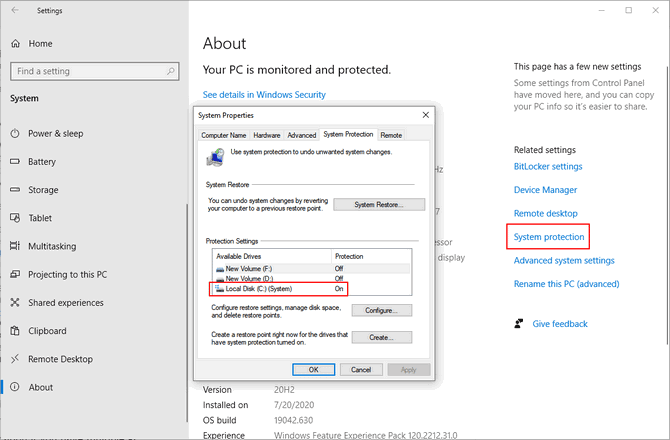Open Remote desktop related setting
The width and height of the screenshot is (670, 440).
546,213
